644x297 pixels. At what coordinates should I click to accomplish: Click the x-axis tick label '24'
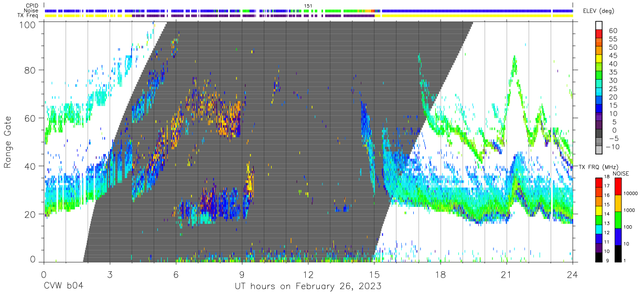click(x=573, y=274)
